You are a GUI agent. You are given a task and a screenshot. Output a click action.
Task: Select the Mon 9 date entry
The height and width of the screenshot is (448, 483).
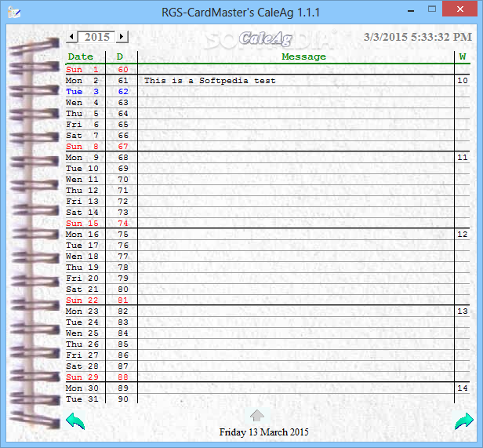(82, 158)
